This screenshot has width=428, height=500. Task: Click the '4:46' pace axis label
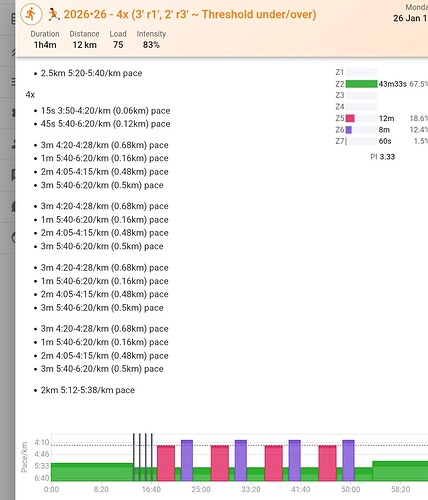tap(42, 454)
